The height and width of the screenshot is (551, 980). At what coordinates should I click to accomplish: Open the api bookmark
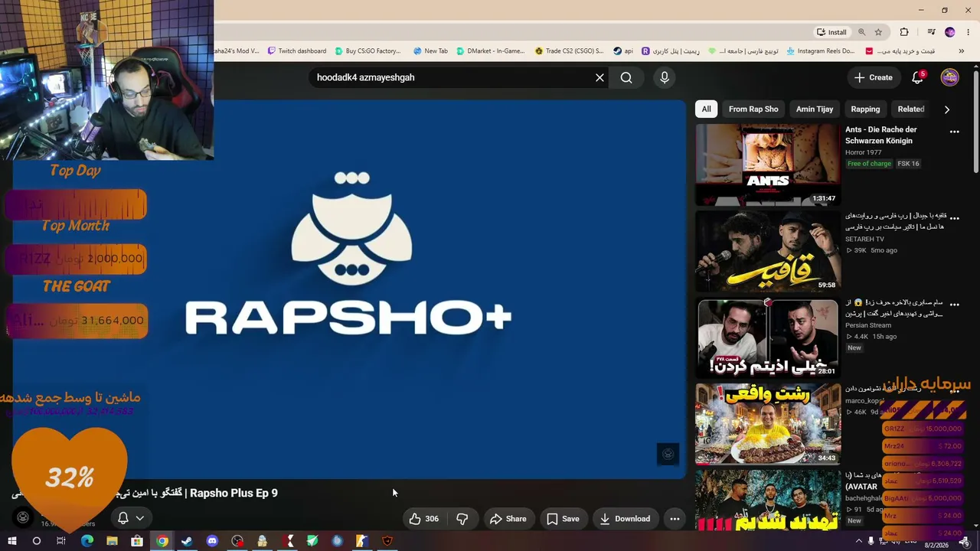tap(622, 51)
